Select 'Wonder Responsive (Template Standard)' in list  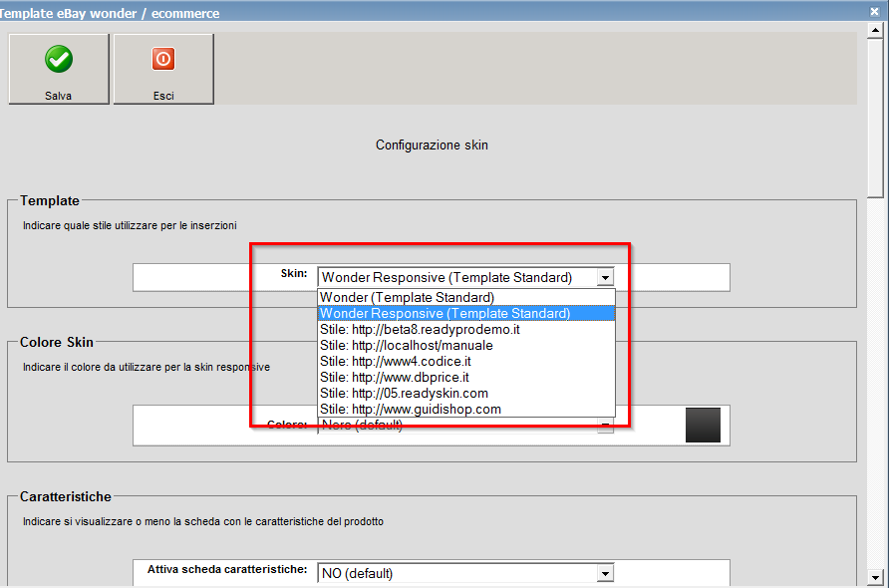466,313
